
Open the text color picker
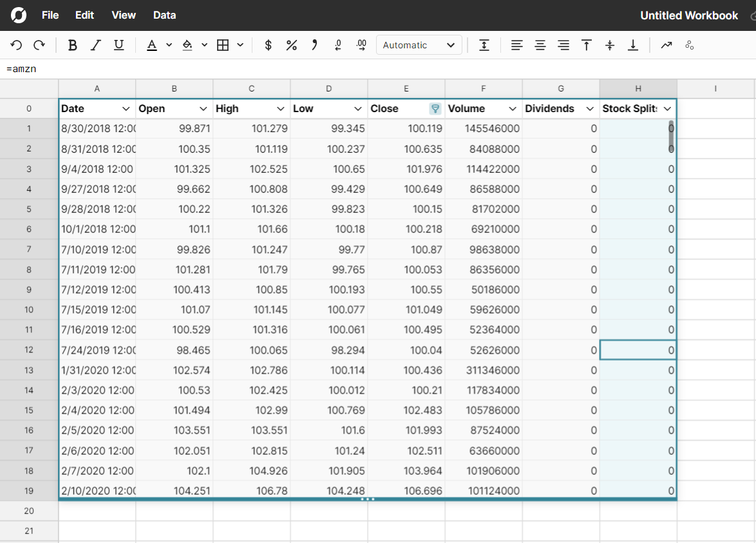tap(152, 45)
